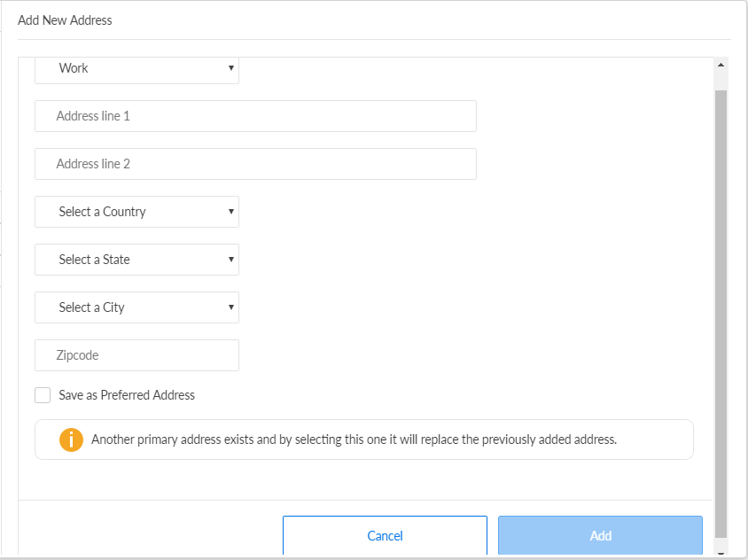This screenshot has height=560, width=748.
Task: Open the Select a State list
Action: 136,260
